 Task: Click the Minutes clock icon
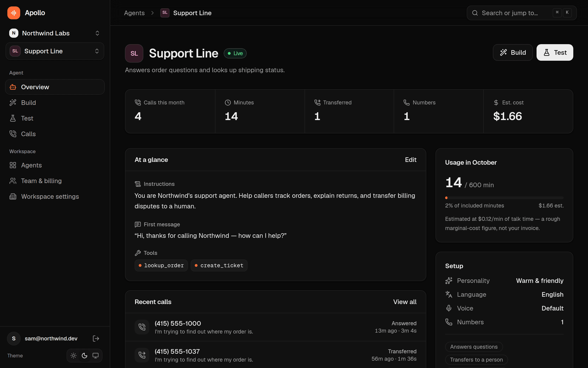pyautogui.click(x=228, y=103)
